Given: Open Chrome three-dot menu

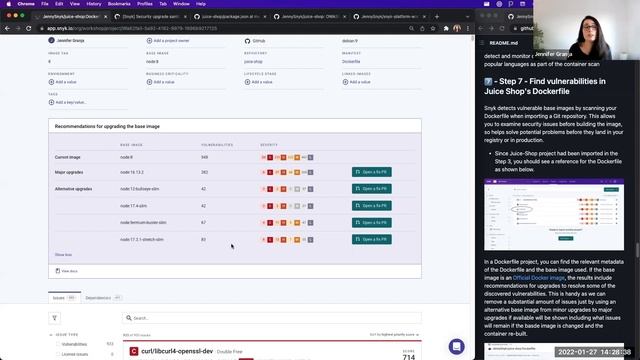Looking at the screenshot, I should click(468, 29).
